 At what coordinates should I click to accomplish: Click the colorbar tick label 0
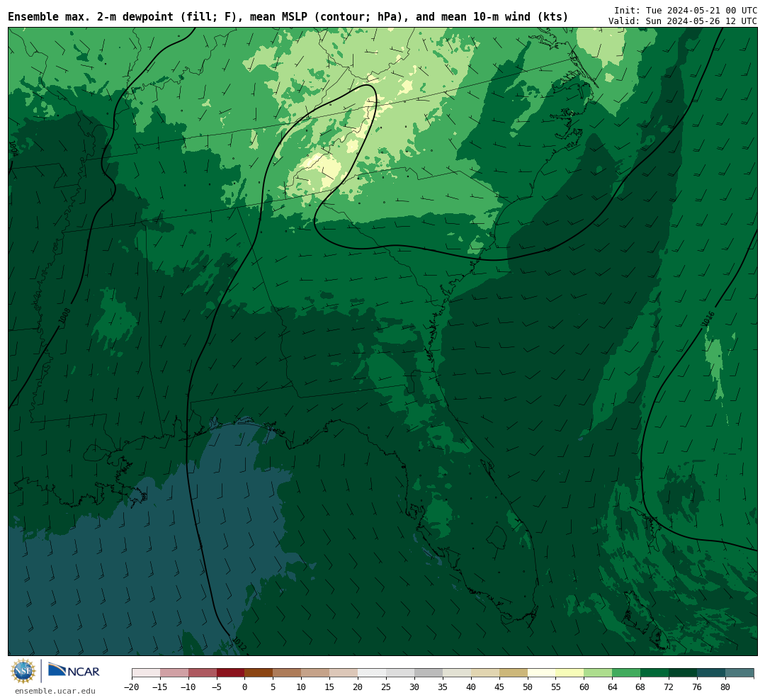[245, 687]
